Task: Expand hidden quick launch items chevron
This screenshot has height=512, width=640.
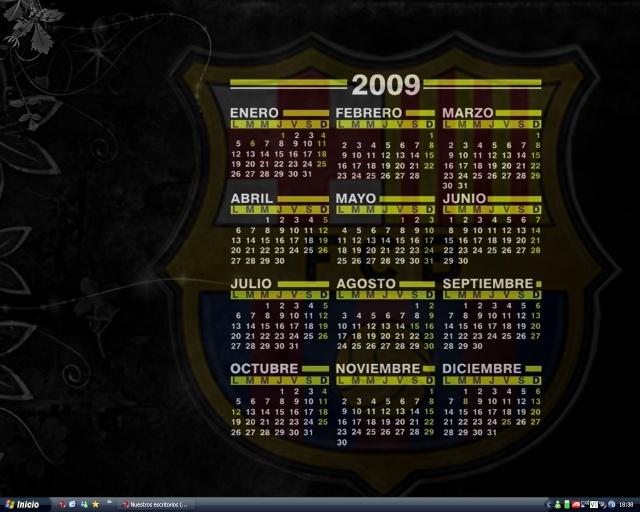Action: pos(109,502)
